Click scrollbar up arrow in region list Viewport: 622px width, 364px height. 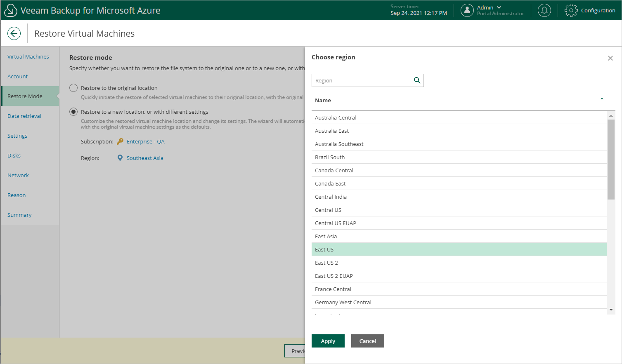pyautogui.click(x=611, y=115)
